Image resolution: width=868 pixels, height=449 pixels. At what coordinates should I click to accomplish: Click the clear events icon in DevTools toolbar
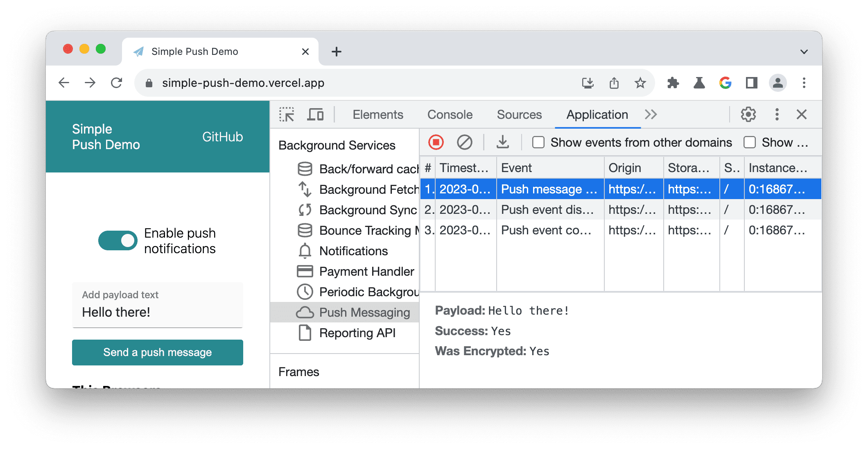465,143
